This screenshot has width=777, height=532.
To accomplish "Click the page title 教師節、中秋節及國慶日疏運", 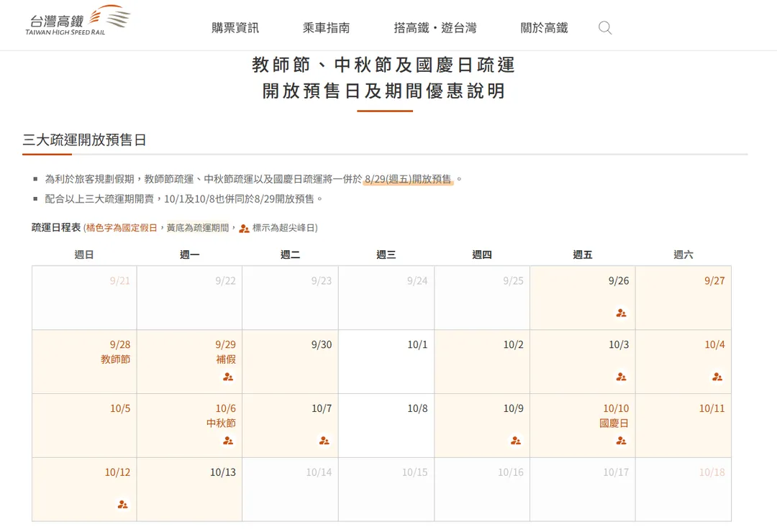I will (384, 65).
